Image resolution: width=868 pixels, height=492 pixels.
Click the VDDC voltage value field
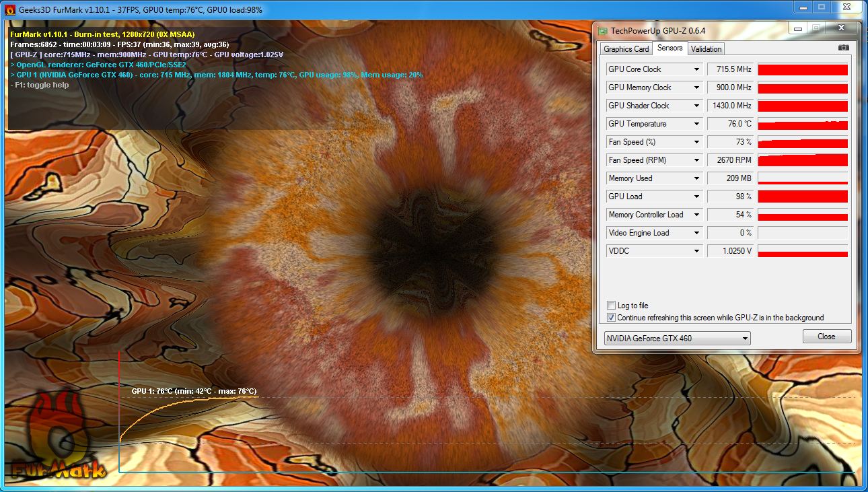point(730,251)
